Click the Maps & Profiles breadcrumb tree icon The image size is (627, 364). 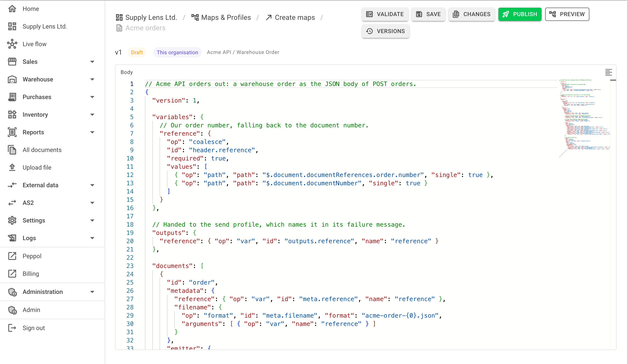click(195, 17)
